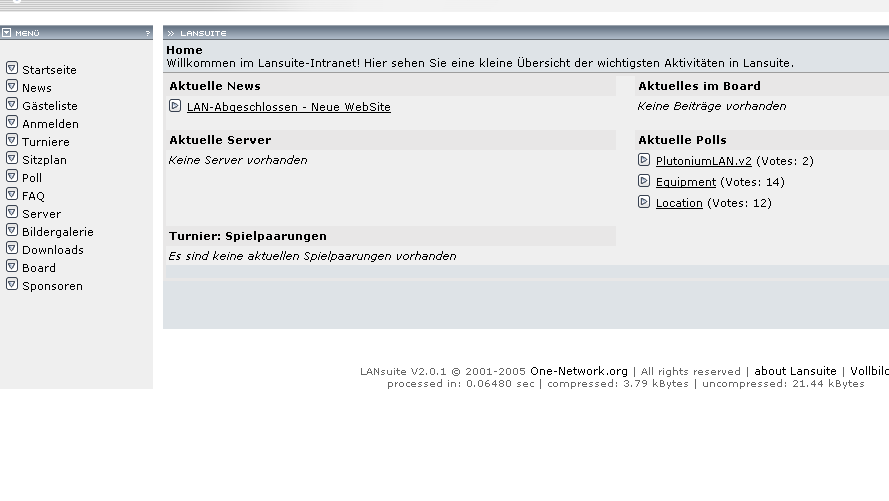Image resolution: width=889 pixels, height=501 pixels.
Task: Click the about Lansuite footer link
Action: click(x=795, y=371)
